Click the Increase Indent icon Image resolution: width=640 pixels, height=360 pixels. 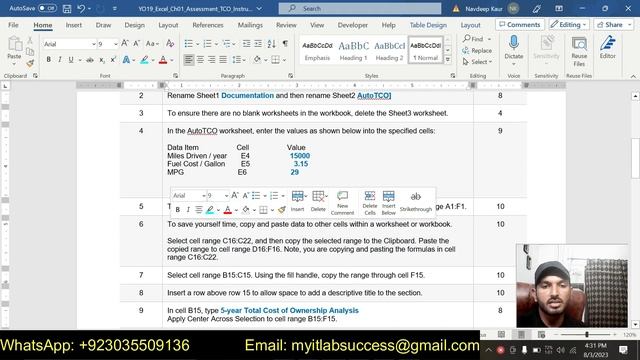(258, 44)
